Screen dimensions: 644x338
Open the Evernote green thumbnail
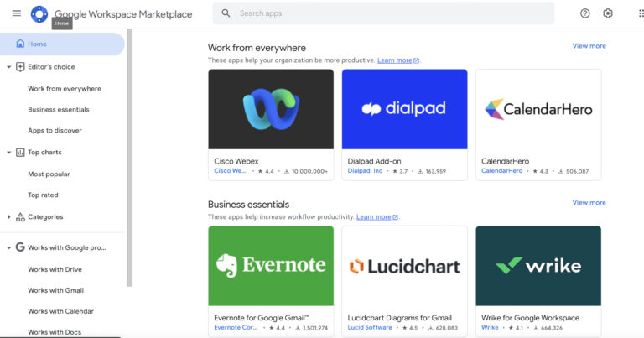pyautogui.click(x=271, y=266)
